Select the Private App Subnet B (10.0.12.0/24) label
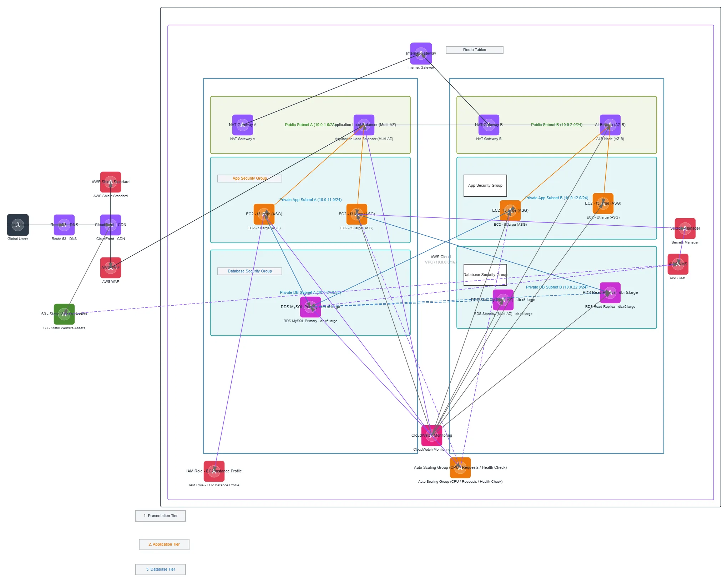Viewport: 728px width, 582px height. [557, 198]
